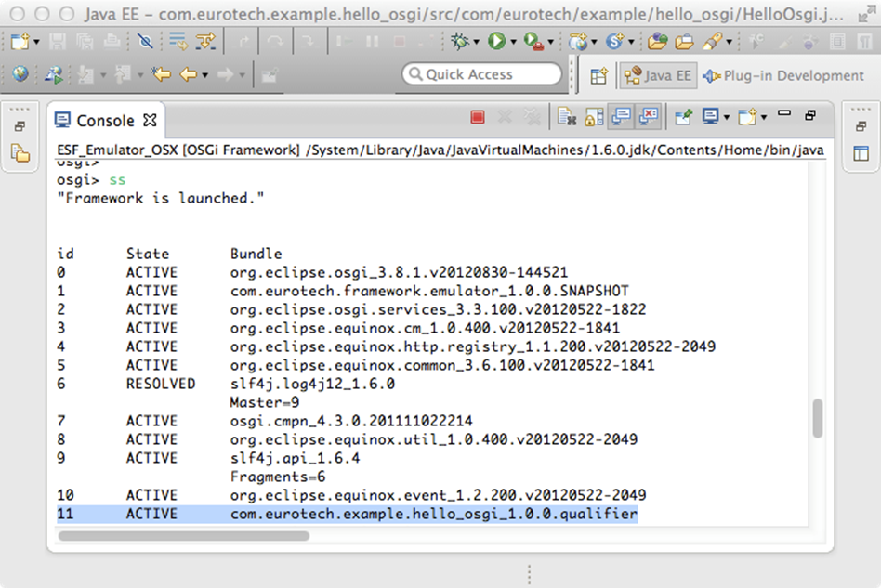Click the Open Type folder icon
The height and width of the screenshot is (588, 881).
tap(657, 41)
